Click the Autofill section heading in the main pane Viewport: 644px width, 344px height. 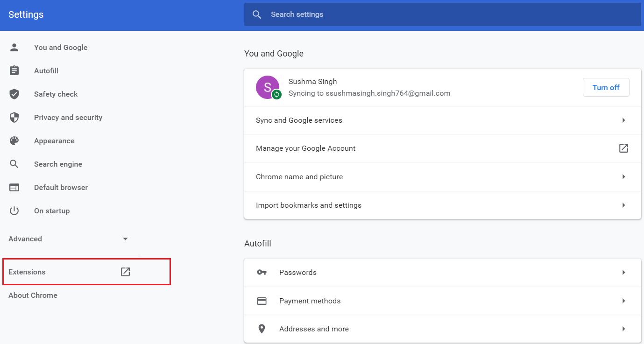pos(258,243)
